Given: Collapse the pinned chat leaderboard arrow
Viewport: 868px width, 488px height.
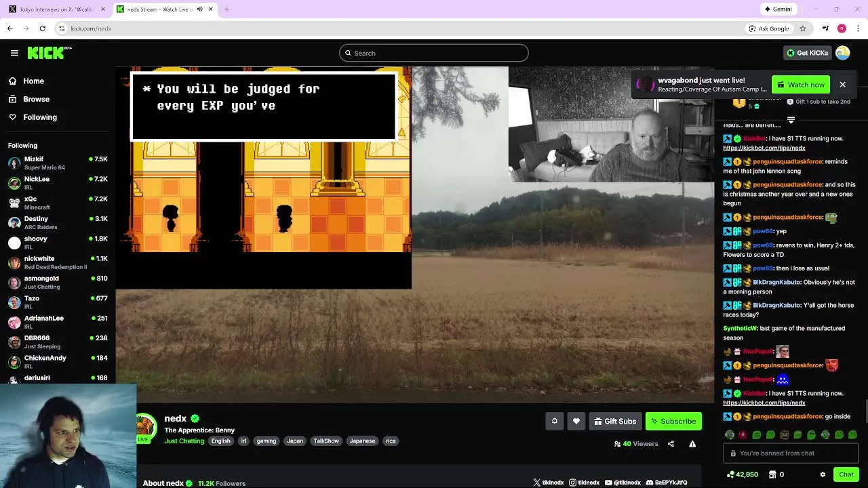Looking at the screenshot, I should point(791,120).
